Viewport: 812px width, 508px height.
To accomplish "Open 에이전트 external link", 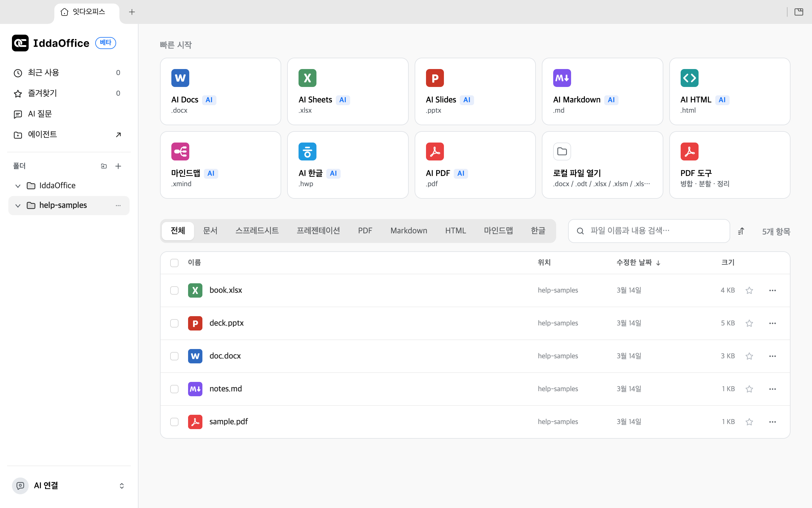I will pyautogui.click(x=69, y=135).
